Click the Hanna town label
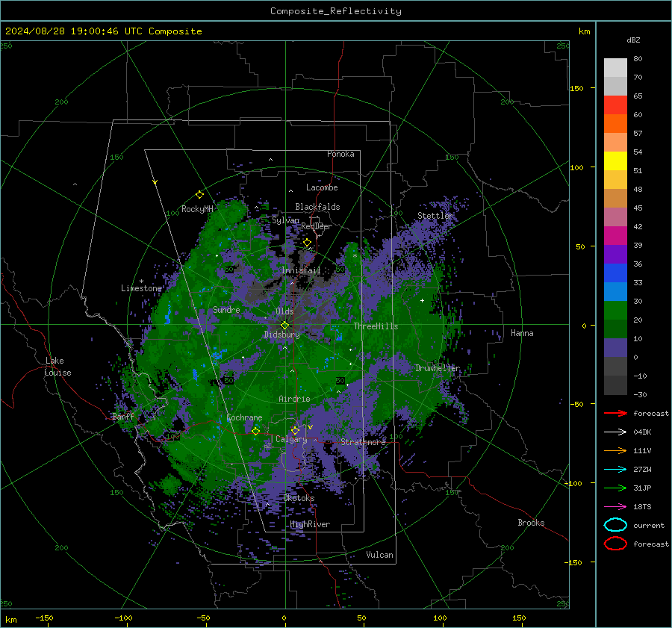Screen dimensions: 672x628 pos(522,333)
